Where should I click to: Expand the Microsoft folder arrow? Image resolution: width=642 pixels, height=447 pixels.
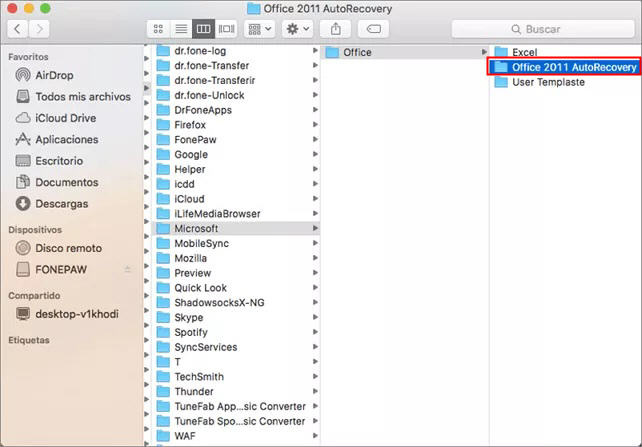(315, 228)
